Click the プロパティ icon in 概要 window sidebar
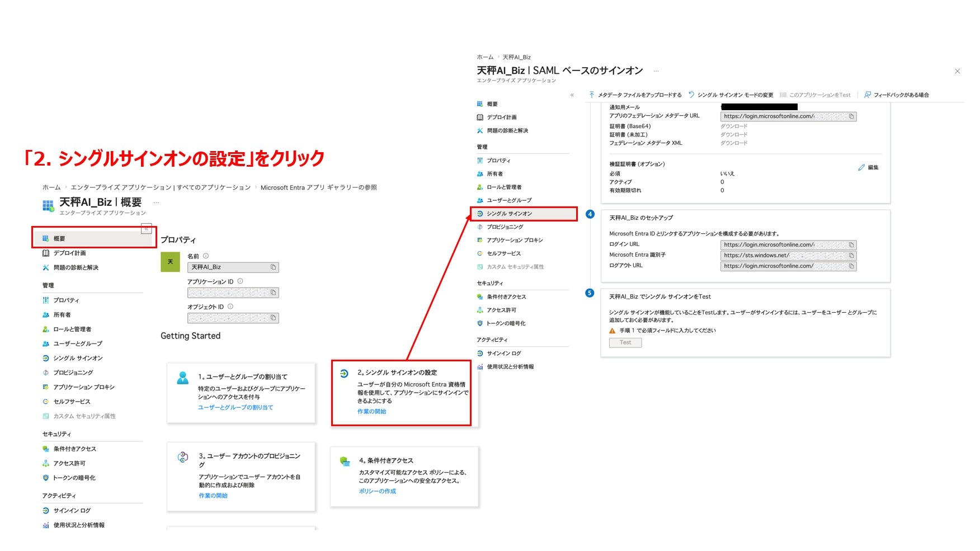Viewport: 980px width, 551px height. (x=46, y=300)
